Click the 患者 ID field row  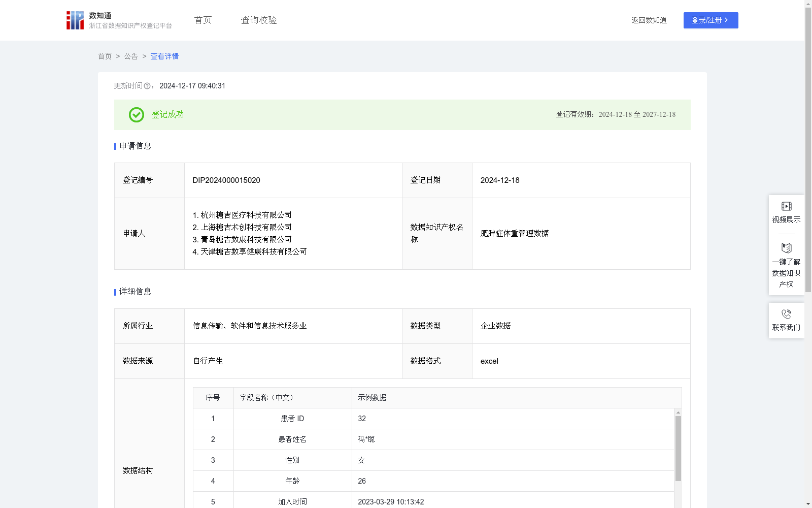(x=433, y=419)
